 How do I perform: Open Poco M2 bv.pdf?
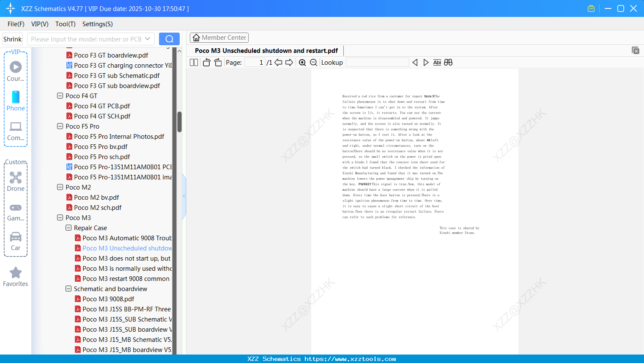pyautogui.click(x=93, y=198)
